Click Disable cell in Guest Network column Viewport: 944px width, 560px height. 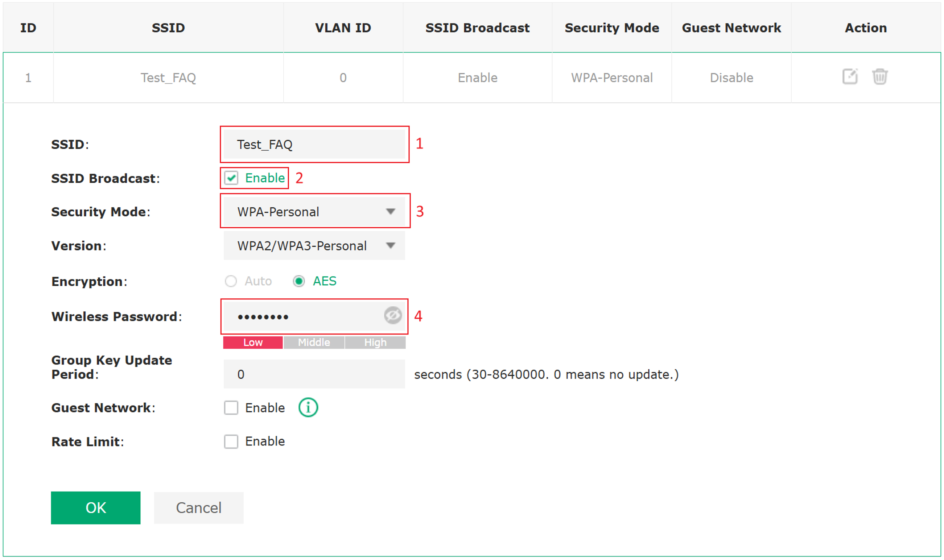(731, 78)
